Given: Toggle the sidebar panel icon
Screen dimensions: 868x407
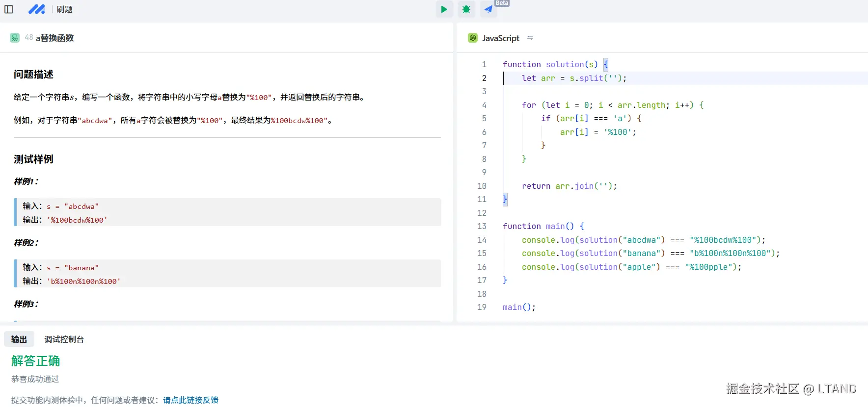Looking at the screenshot, I should coord(9,9).
